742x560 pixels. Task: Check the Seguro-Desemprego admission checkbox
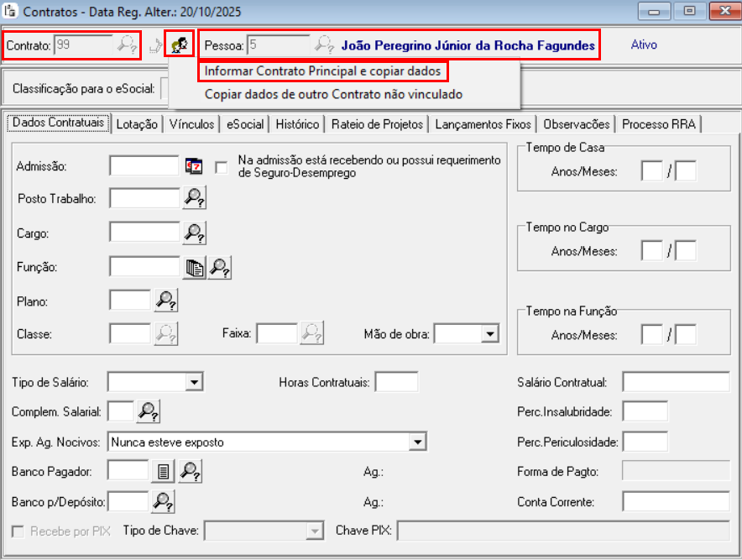pyautogui.click(x=222, y=167)
